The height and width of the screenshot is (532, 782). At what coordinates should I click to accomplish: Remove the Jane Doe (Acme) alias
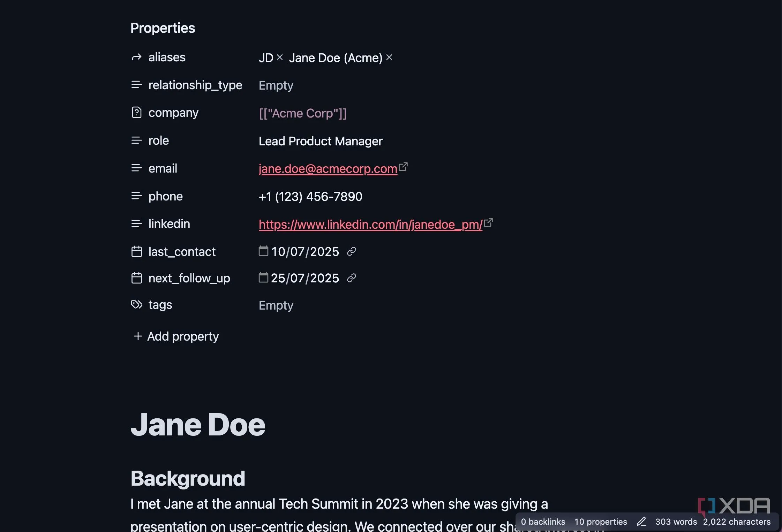[x=389, y=57]
